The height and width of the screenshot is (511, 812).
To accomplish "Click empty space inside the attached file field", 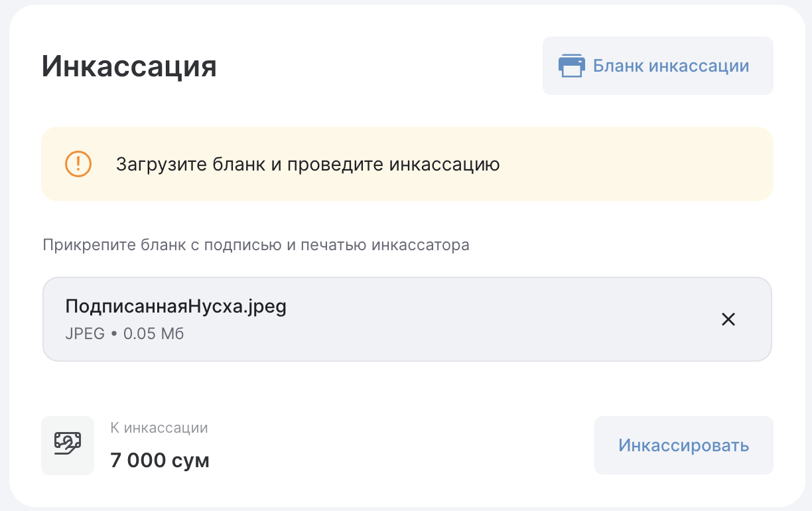I will coord(464,319).
